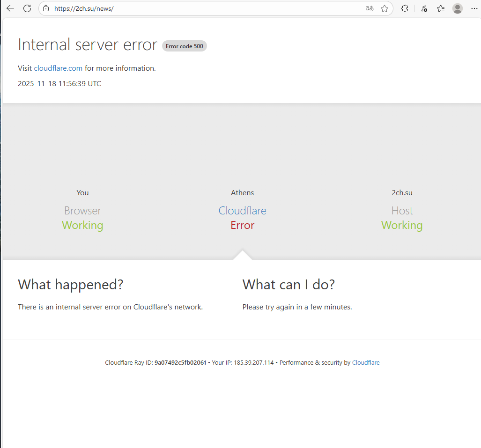Click the blue Cloudflare status link under Athens

[242, 211]
